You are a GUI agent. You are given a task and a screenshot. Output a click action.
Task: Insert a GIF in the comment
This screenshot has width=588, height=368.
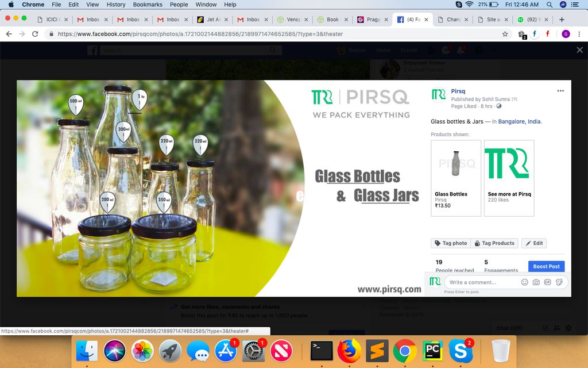point(547,282)
